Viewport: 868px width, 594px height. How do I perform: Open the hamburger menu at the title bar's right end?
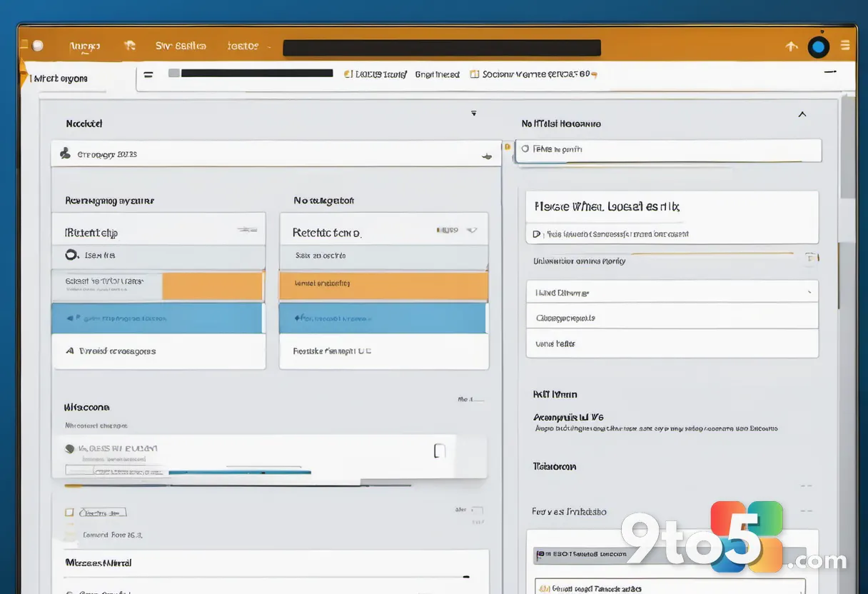845,46
